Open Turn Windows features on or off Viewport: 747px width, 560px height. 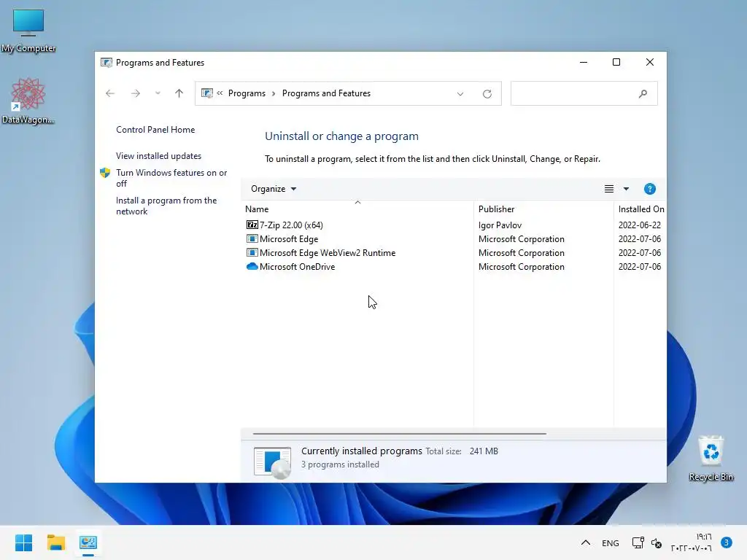click(171, 178)
